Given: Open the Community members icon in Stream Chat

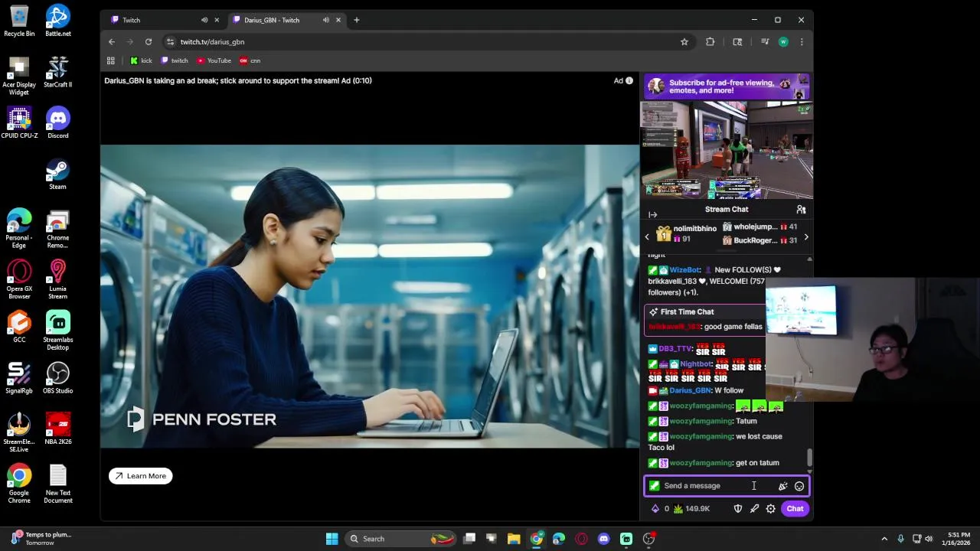Looking at the screenshot, I should [801, 210].
